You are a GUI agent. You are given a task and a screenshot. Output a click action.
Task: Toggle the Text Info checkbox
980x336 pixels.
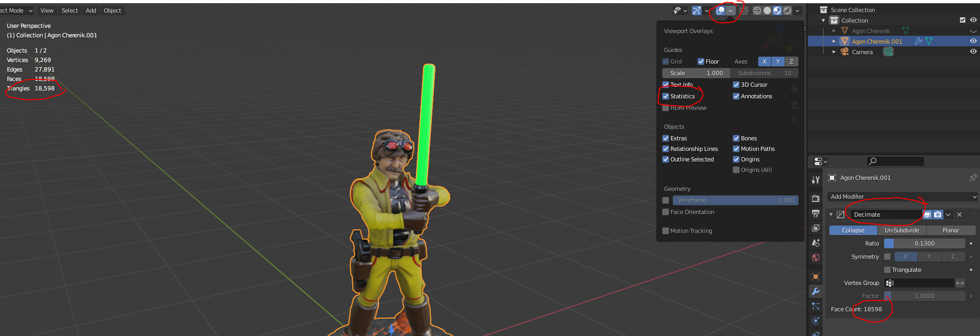click(666, 85)
